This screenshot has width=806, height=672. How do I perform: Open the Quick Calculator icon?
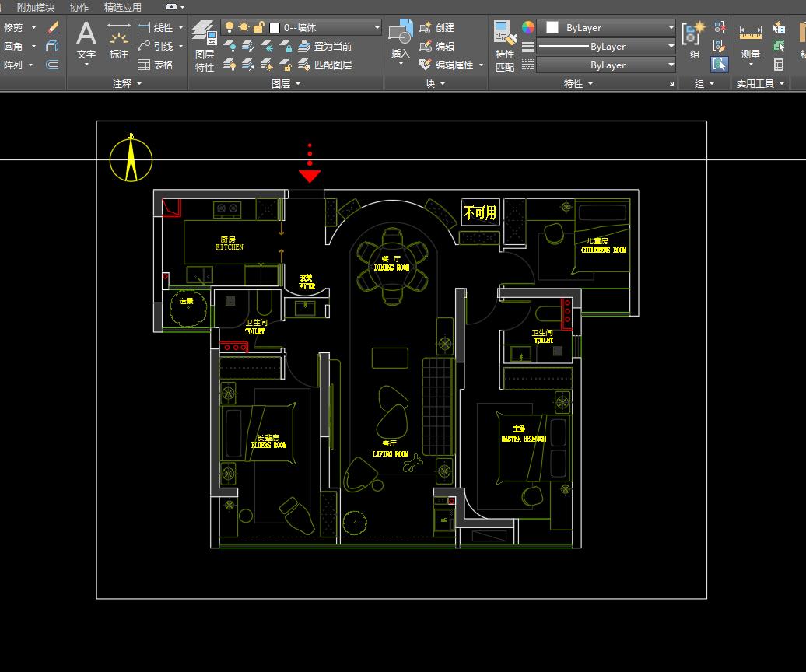[779, 65]
